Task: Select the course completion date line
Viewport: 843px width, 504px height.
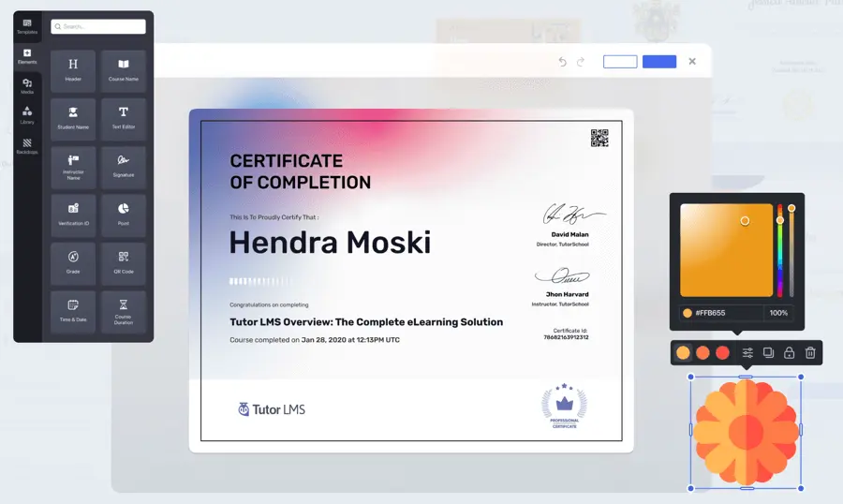Action: (x=315, y=340)
